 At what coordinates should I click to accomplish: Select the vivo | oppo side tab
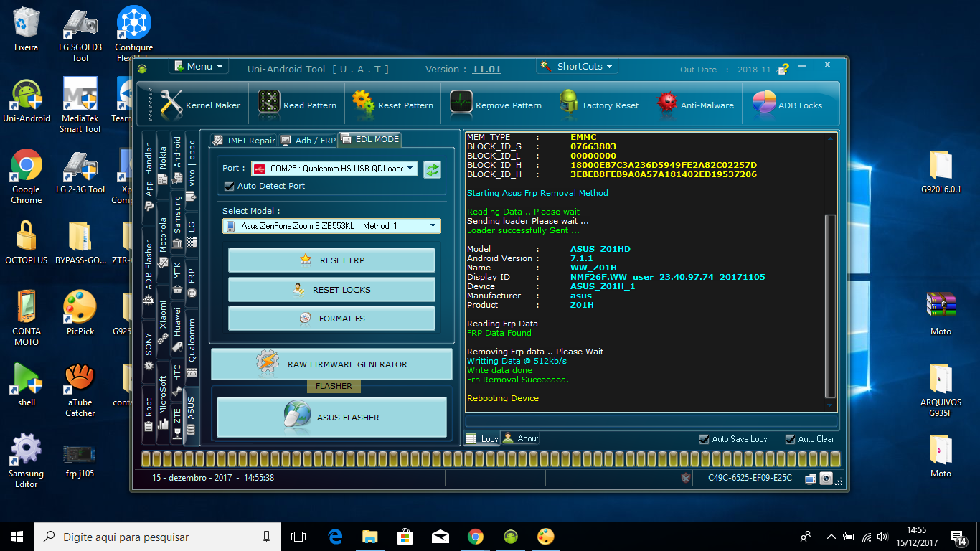[192, 171]
